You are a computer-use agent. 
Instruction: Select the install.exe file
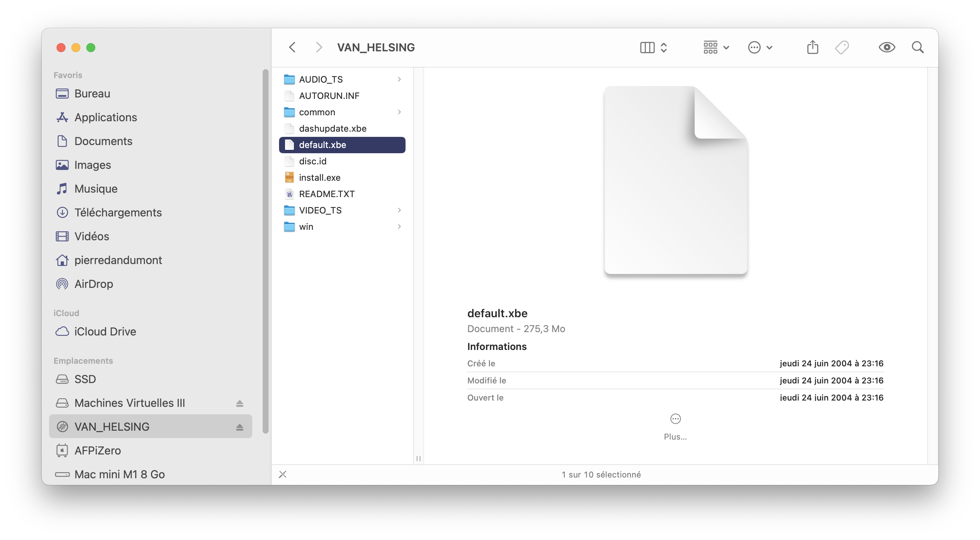click(x=342, y=178)
